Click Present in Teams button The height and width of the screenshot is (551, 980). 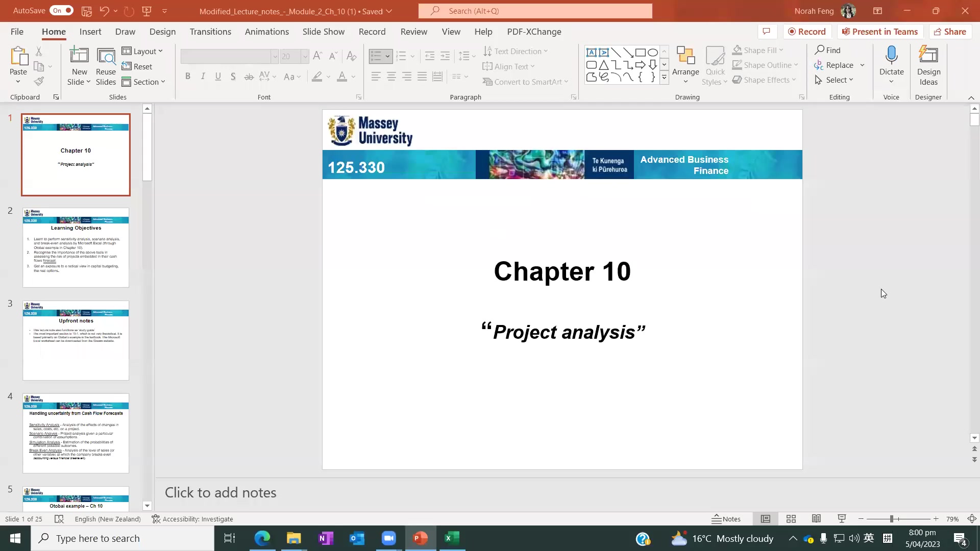click(x=880, y=31)
